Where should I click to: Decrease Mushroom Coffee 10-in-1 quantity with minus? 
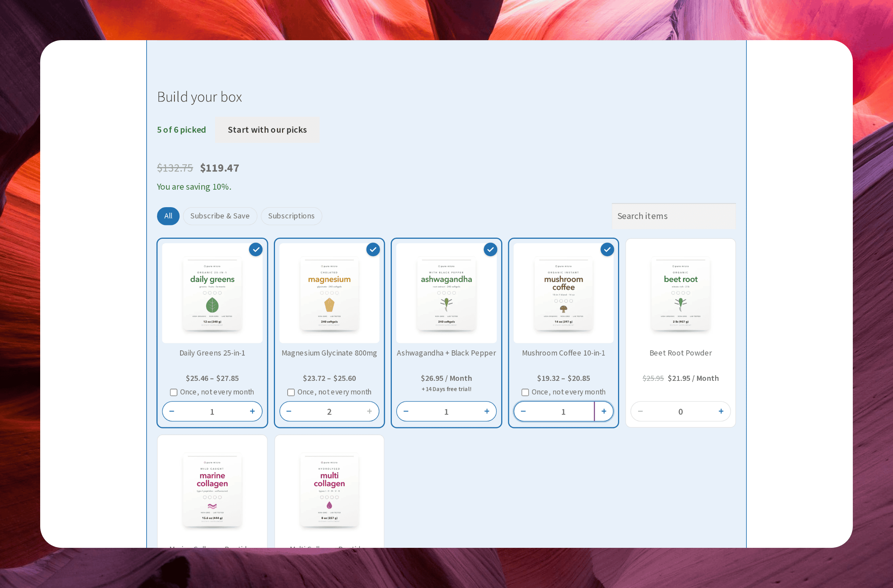point(523,411)
